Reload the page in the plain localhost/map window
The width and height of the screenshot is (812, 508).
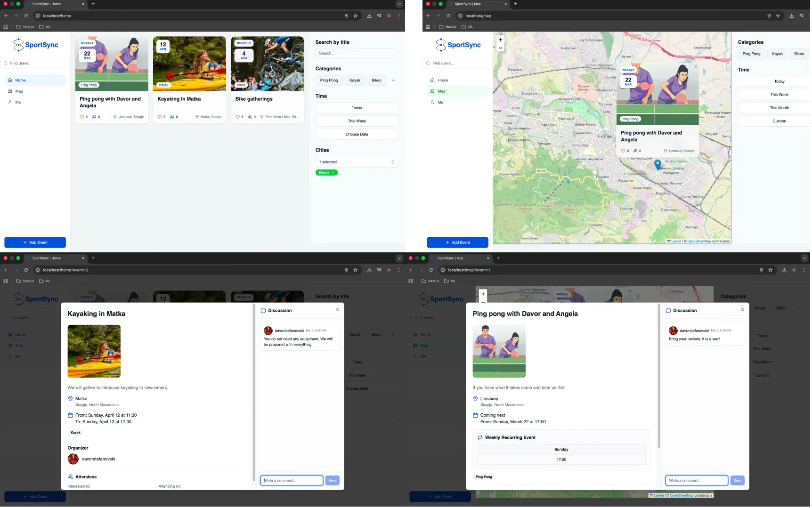[x=449, y=16]
